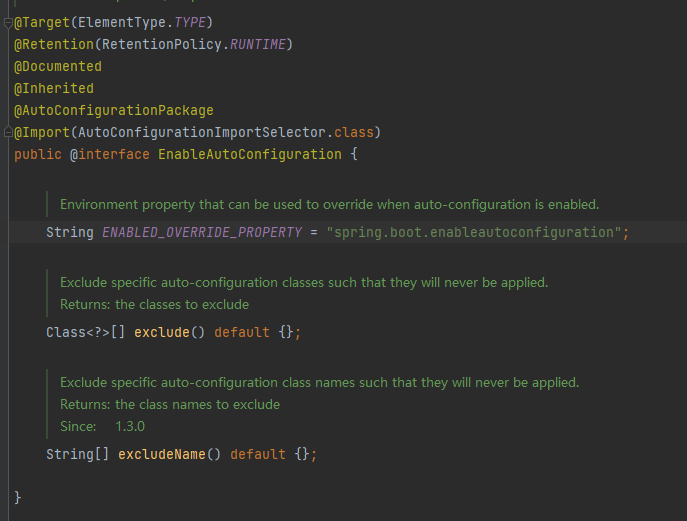Viewport: 687px width, 521px height.
Task: Place the cursor on the @interface keyword
Action: point(110,154)
